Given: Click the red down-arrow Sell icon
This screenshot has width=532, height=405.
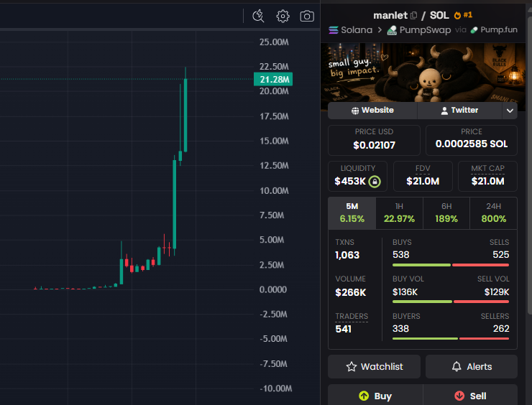Looking at the screenshot, I should pyautogui.click(x=459, y=396).
